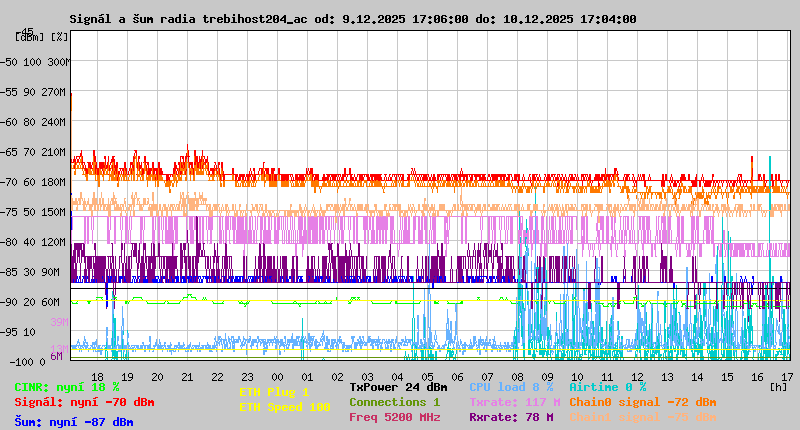Click the hour '18' x-axis tick
Viewport: 800px width, 430px height.
click(97, 377)
